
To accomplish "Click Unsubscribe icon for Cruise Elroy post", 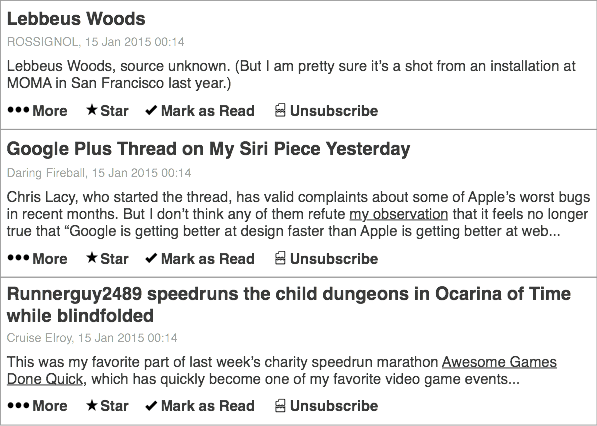I will (280, 405).
